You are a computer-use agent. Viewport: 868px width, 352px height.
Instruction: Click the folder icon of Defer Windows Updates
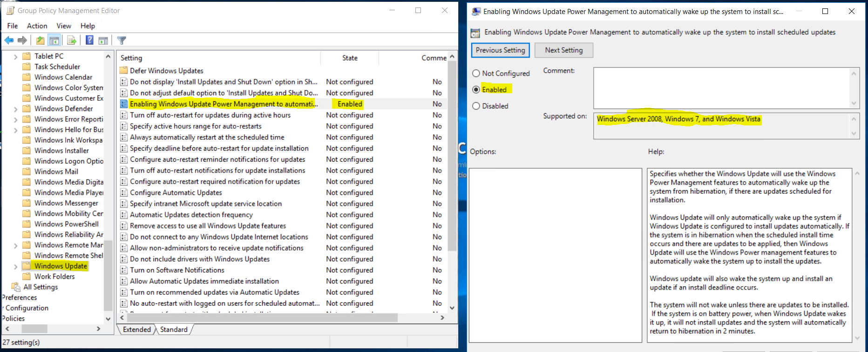[123, 70]
